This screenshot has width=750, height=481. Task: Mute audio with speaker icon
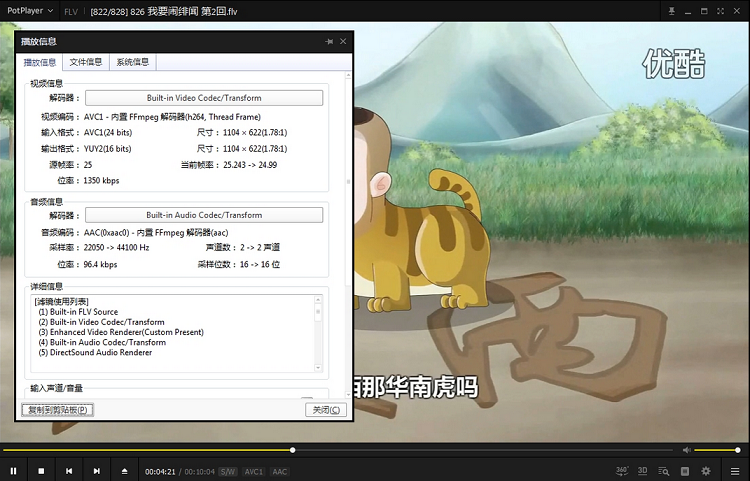pyautogui.click(x=687, y=450)
